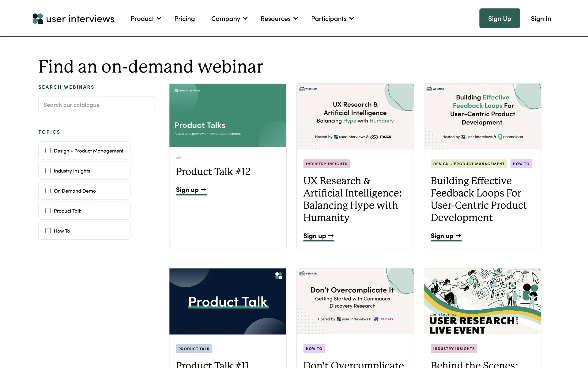Click the INDUSTRY INSIGHTS tag on Live Event card

click(454, 349)
